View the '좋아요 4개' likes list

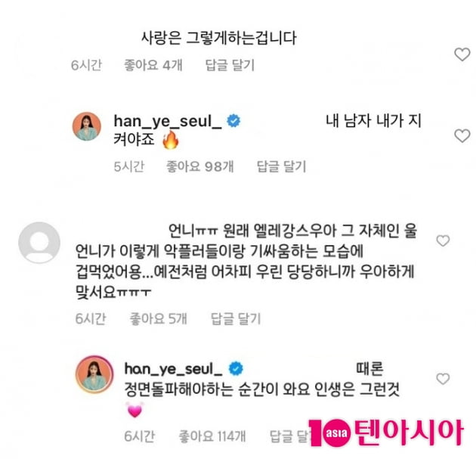(153, 65)
